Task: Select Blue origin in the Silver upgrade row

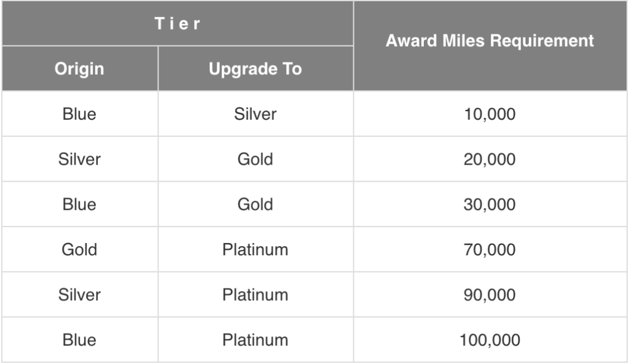Action: pyautogui.click(x=79, y=114)
